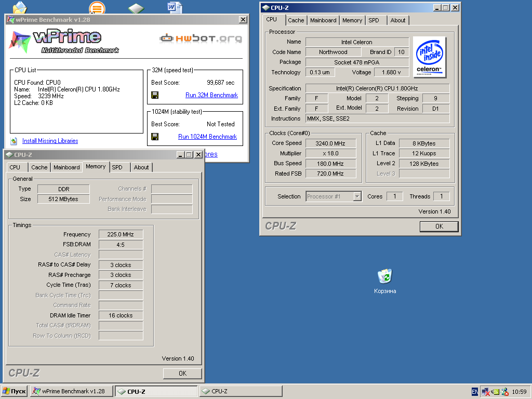
Task: Click the Package Socket 478 mPGA field
Action: coord(357,62)
